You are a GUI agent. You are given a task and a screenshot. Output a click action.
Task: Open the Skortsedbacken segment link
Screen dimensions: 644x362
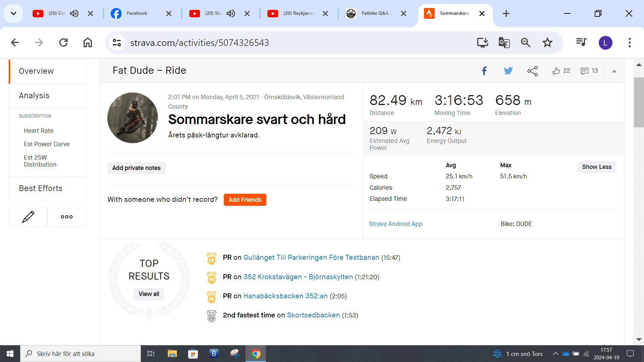(313, 315)
